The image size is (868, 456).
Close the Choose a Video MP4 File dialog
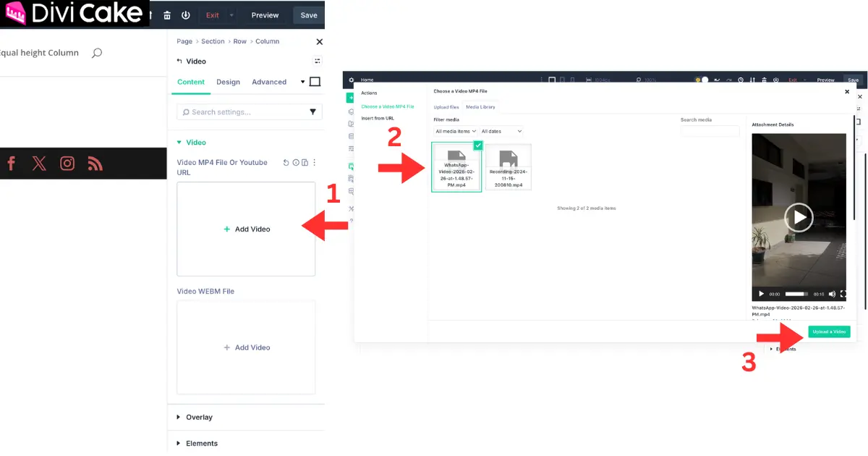pyautogui.click(x=847, y=92)
